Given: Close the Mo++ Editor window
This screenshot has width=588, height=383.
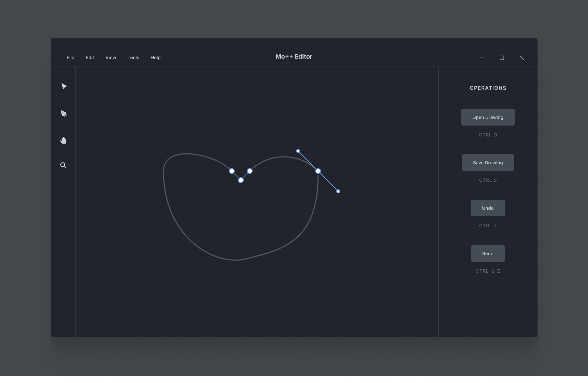Looking at the screenshot, I should pos(522,58).
